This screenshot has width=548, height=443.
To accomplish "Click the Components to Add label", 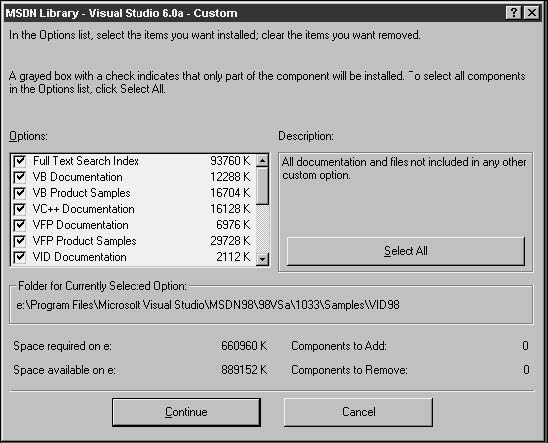I will tap(339, 346).
